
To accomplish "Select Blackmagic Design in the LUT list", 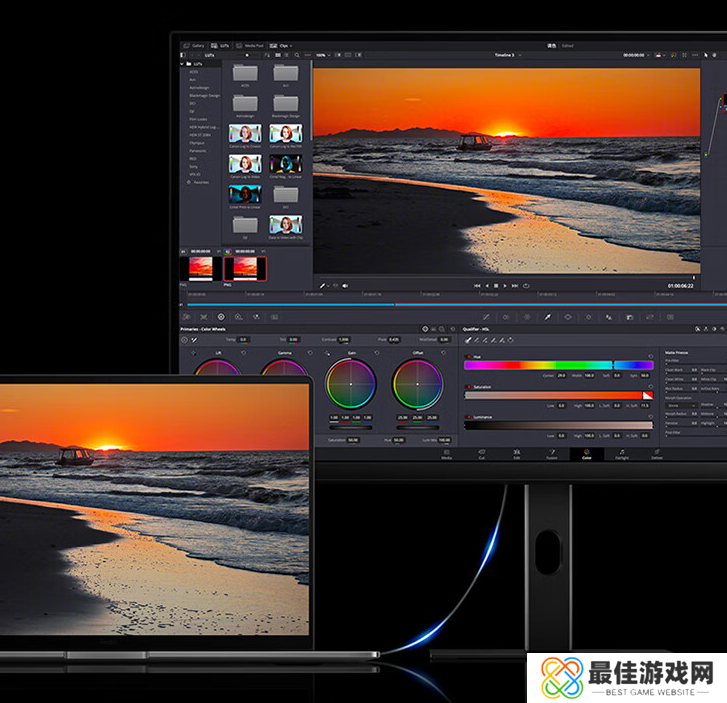I will tap(204, 95).
